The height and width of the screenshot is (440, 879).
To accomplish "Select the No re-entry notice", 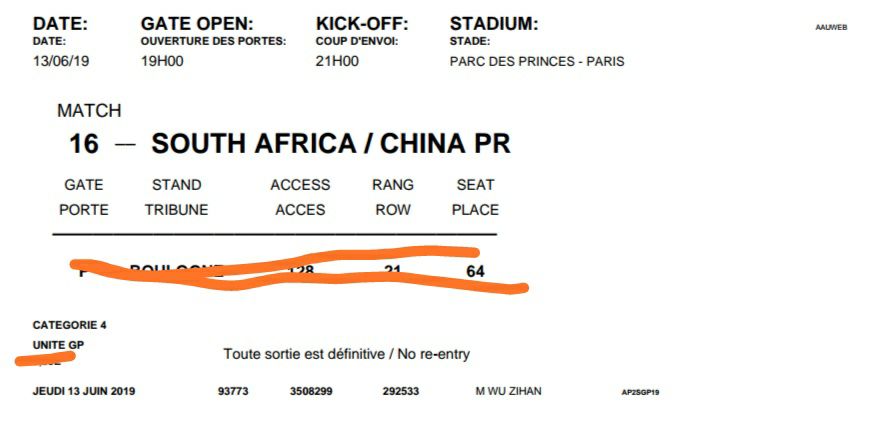I will pos(346,354).
